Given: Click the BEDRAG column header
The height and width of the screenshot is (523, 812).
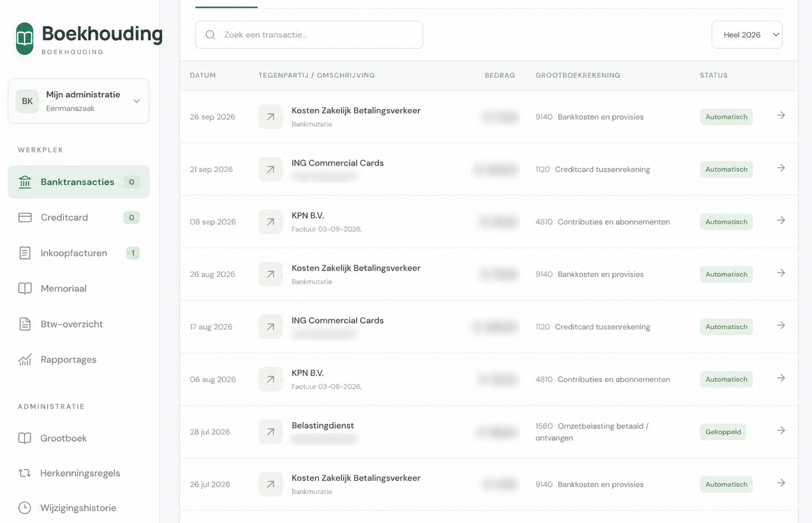Looking at the screenshot, I should (500, 75).
